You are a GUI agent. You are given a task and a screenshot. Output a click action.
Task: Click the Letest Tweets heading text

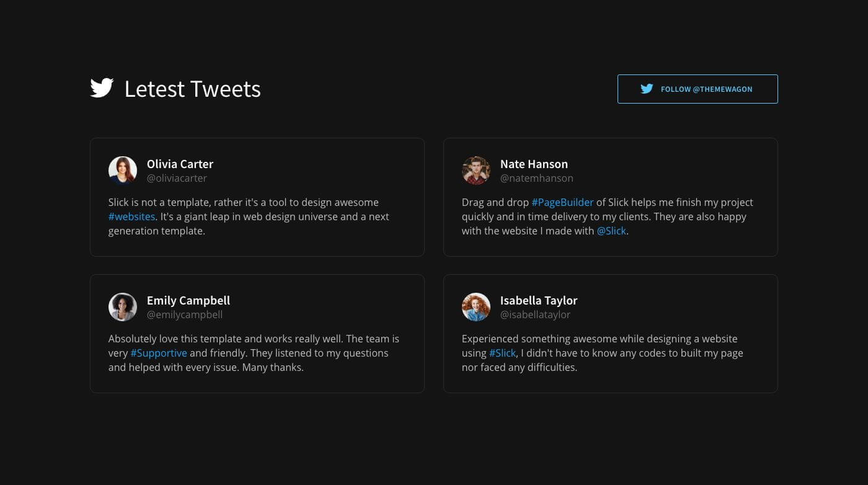point(192,89)
